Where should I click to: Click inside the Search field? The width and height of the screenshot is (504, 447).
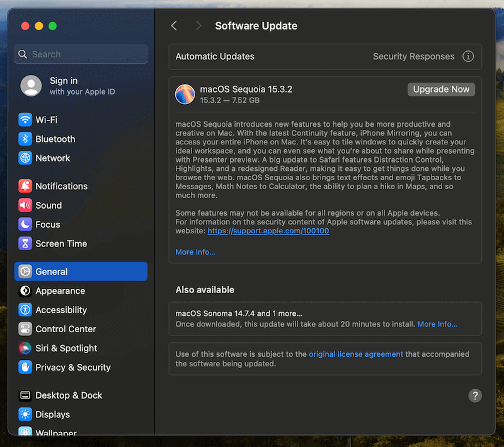click(x=81, y=54)
